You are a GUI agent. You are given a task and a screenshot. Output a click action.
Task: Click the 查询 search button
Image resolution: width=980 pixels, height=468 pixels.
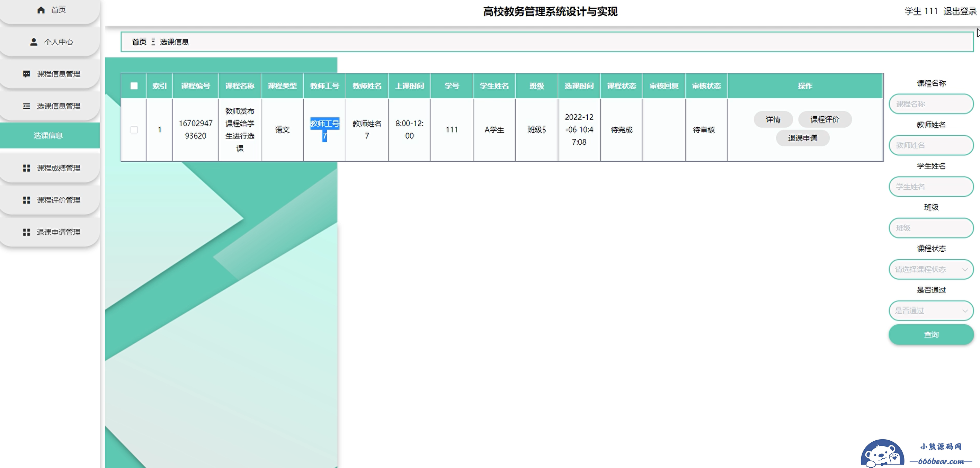[x=931, y=334]
